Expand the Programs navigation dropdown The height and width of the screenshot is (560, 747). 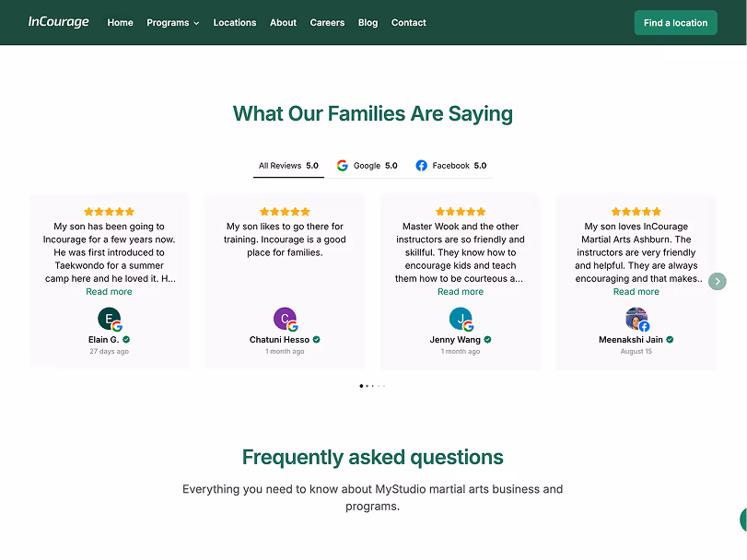pyautogui.click(x=172, y=22)
